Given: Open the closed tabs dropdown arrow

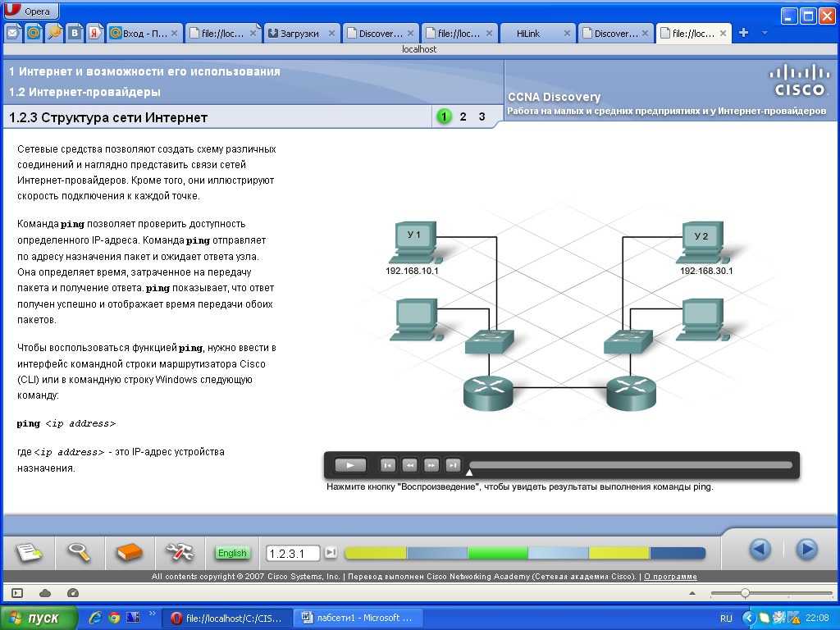Looking at the screenshot, I should pos(765,33).
